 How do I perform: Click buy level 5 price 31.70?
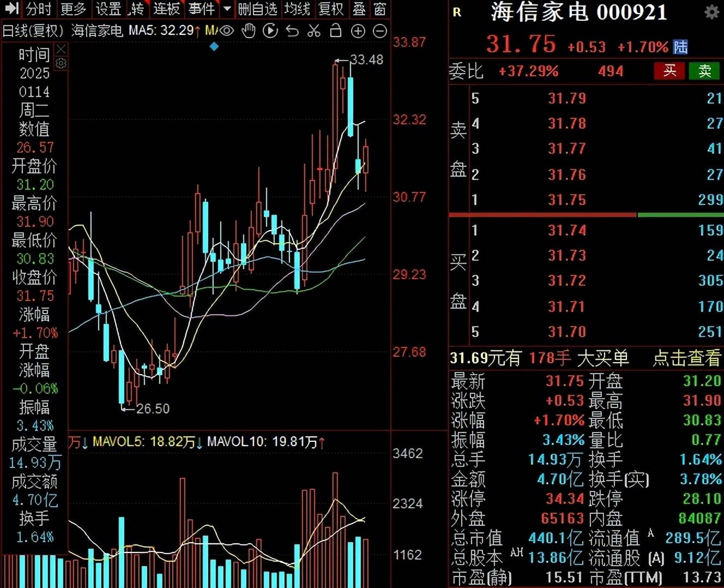567,332
